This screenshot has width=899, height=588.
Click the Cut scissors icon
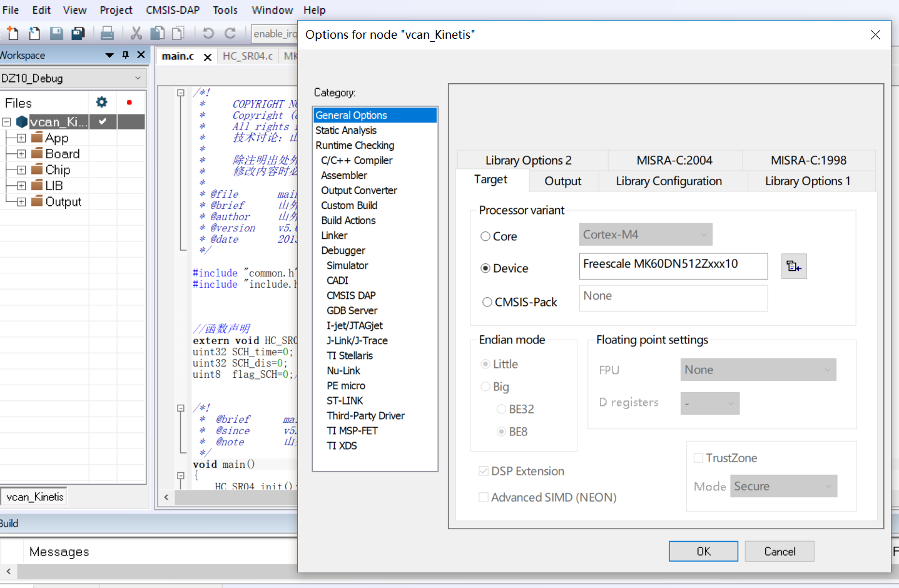pos(136,33)
